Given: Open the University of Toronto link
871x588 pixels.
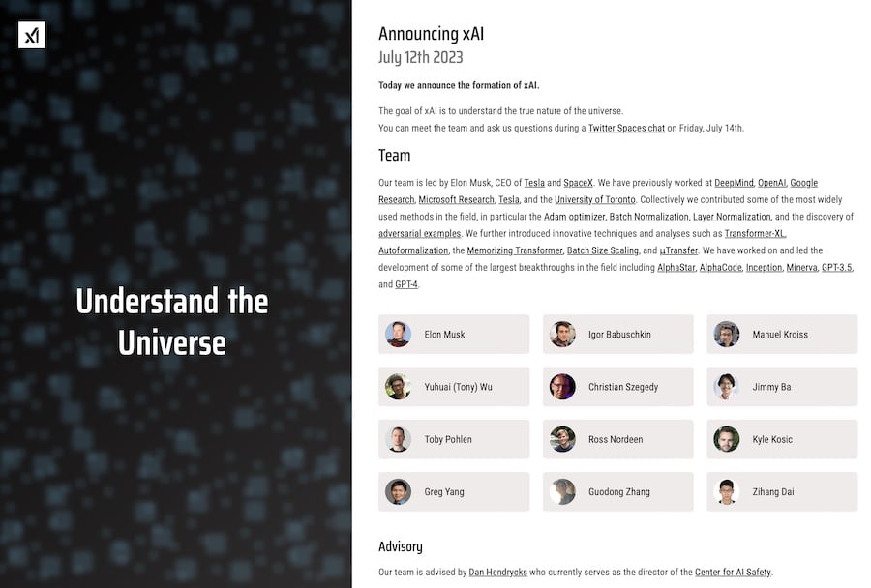Looking at the screenshot, I should click(x=594, y=199).
